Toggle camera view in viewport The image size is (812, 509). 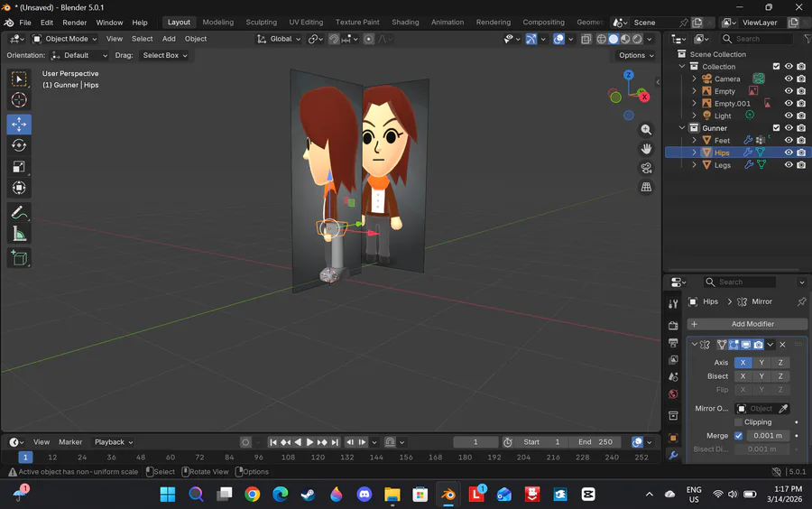[646, 168]
